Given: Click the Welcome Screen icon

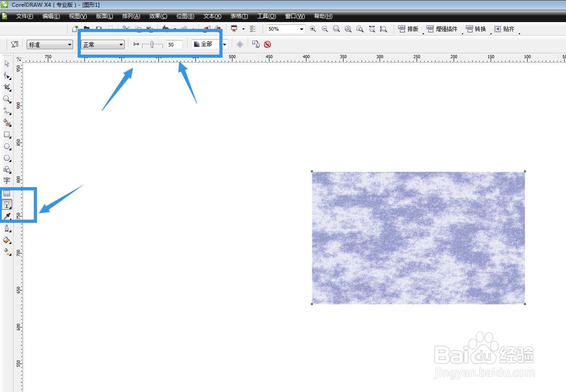Looking at the screenshot, I should [x=253, y=29].
